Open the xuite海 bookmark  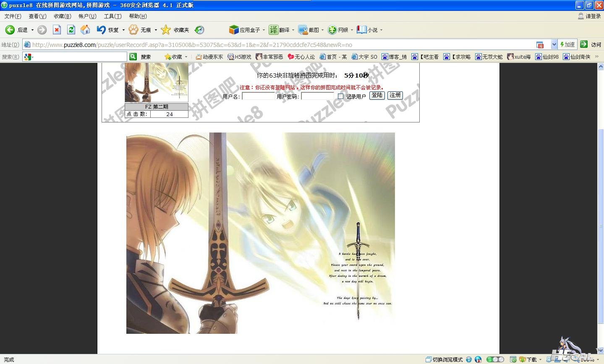tap(519, 57)
